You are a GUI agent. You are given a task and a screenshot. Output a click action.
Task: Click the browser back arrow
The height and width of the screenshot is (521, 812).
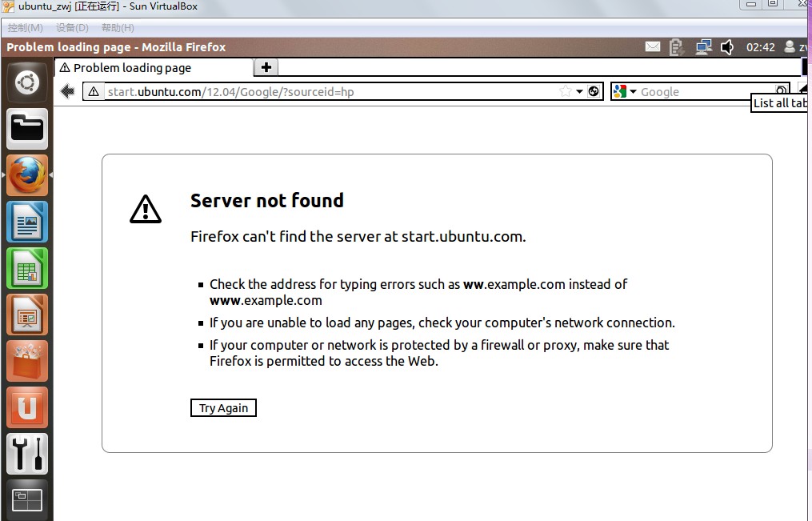[67, 91]
